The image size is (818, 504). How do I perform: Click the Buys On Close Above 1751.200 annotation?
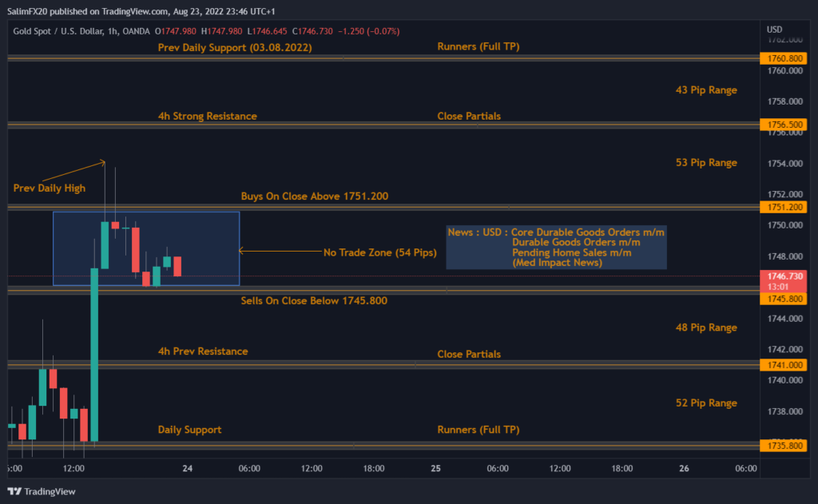point(315,196)
